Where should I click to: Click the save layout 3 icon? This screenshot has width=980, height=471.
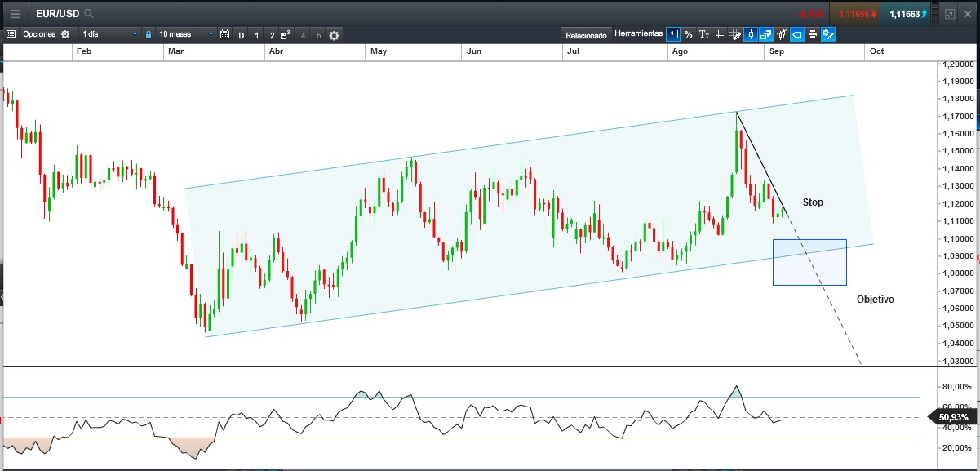286,35
